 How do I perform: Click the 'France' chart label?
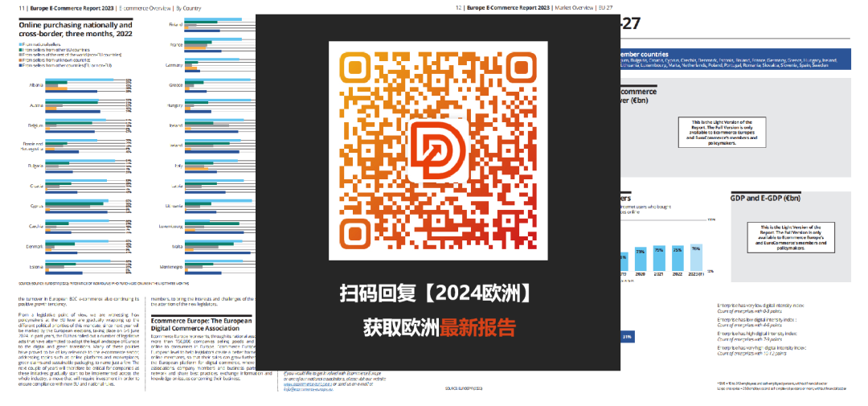click(175, 45)
